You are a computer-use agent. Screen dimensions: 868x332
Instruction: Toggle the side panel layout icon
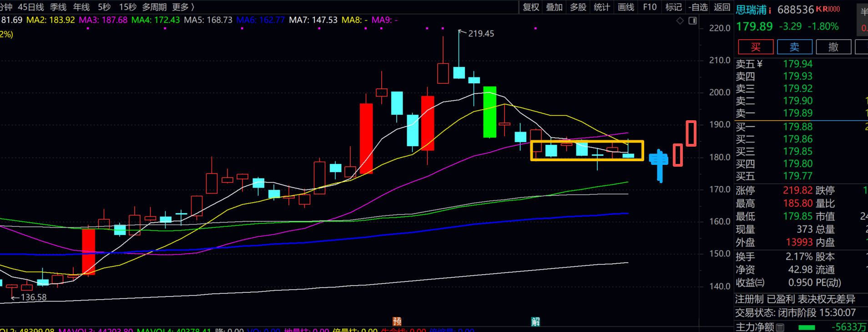pos(692,20)
